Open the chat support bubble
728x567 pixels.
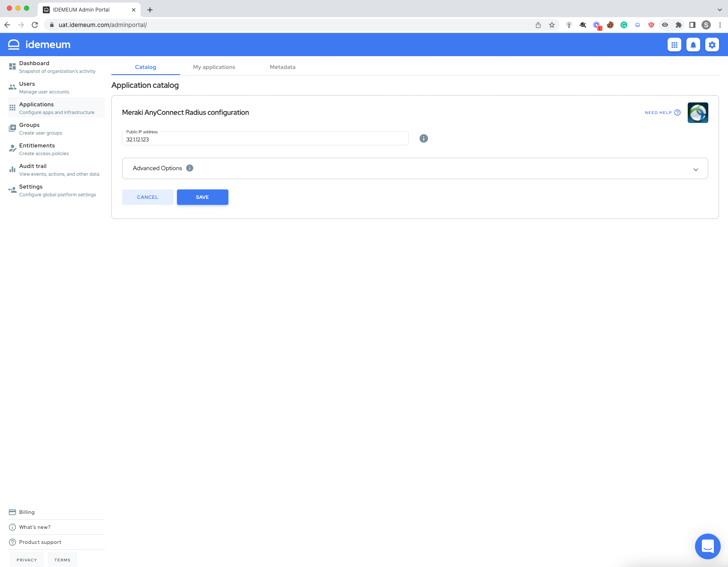pos(708,546)
